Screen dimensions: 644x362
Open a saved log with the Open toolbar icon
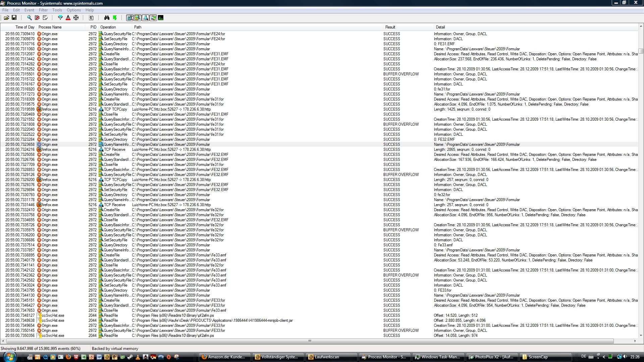click(6, 18)
